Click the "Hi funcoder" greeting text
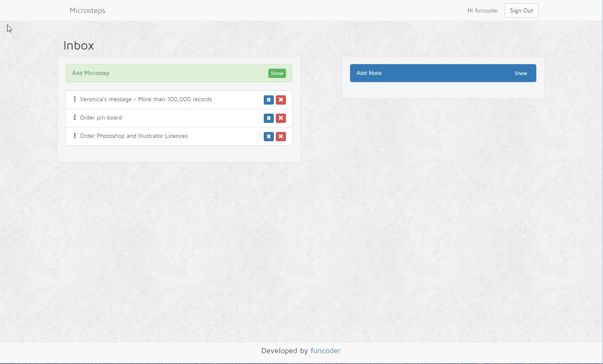 click(483, 11)
